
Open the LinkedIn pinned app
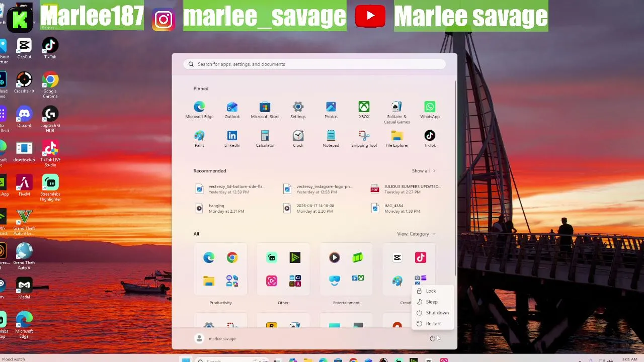[x=232, y=139]
